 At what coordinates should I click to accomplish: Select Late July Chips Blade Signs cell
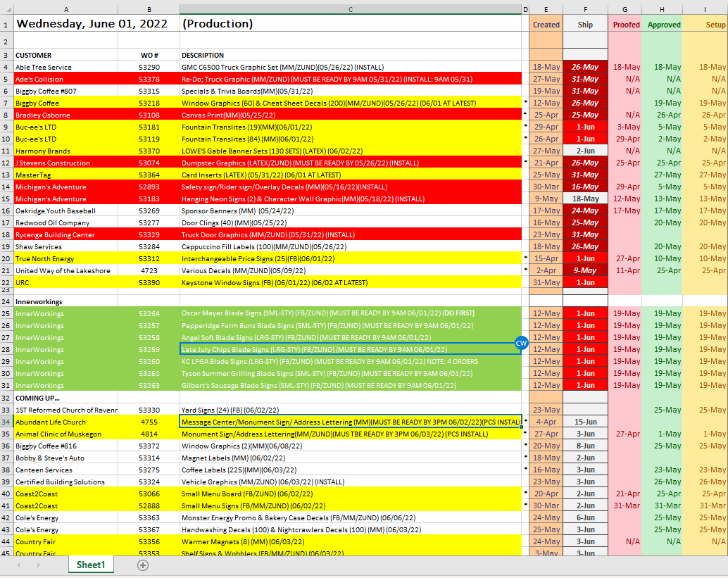pyautogui.click(x=351, y=349)
